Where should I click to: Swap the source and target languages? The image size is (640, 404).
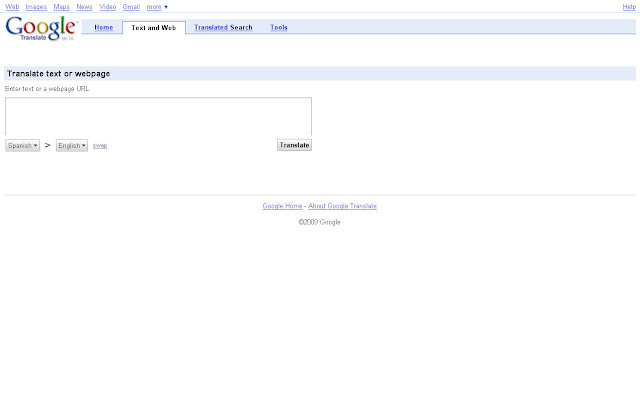pos(100,146)
